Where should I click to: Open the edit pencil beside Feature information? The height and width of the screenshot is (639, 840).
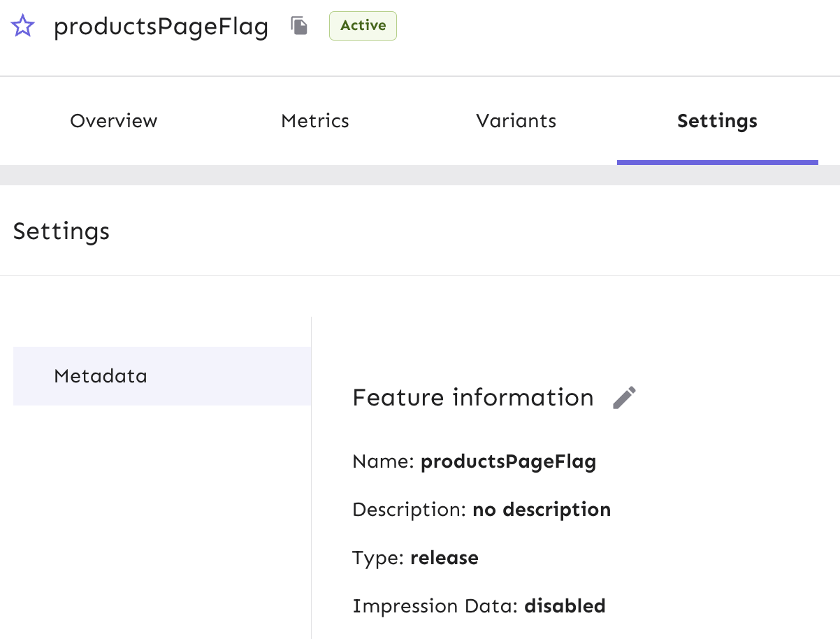point(624,397)
